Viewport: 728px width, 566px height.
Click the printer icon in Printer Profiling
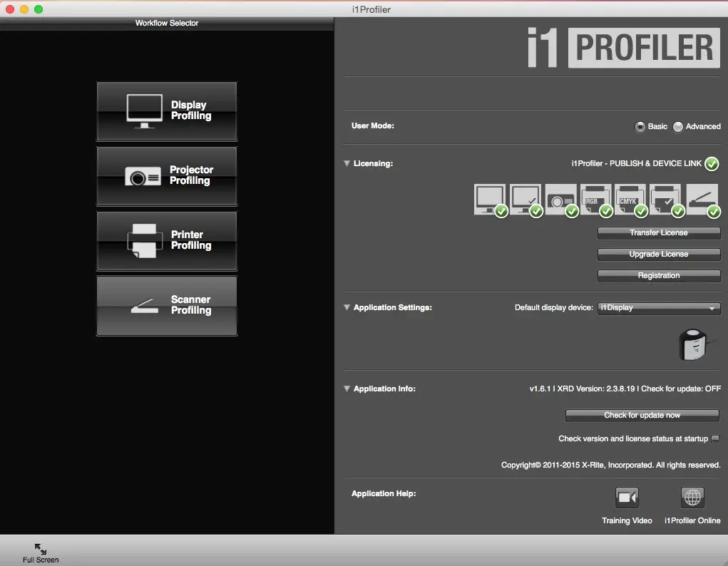(x=145, y=241)
